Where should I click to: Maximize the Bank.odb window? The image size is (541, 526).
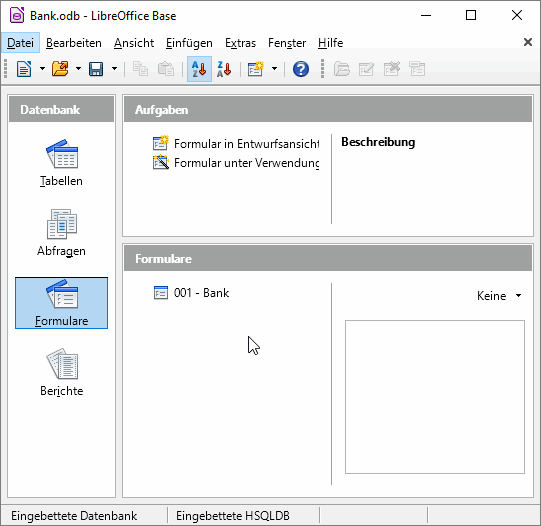(x=471, y=16)
